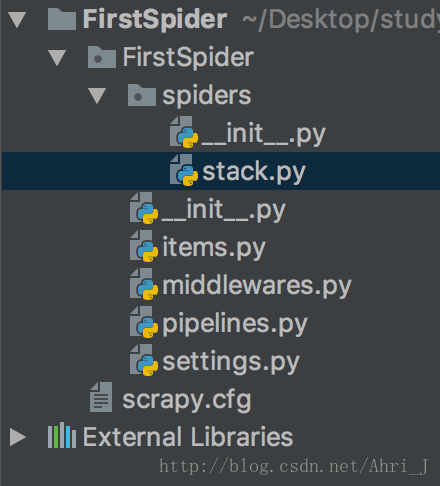Collapse the inner FirstSpider package arrow

pos(57,57)
